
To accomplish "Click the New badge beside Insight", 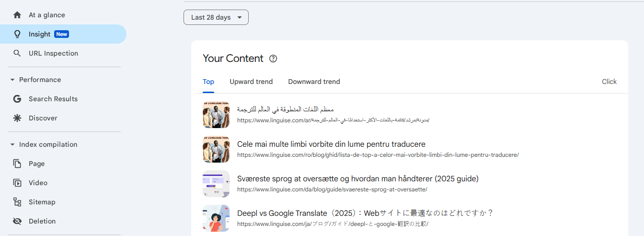I will tap(61, 34).
